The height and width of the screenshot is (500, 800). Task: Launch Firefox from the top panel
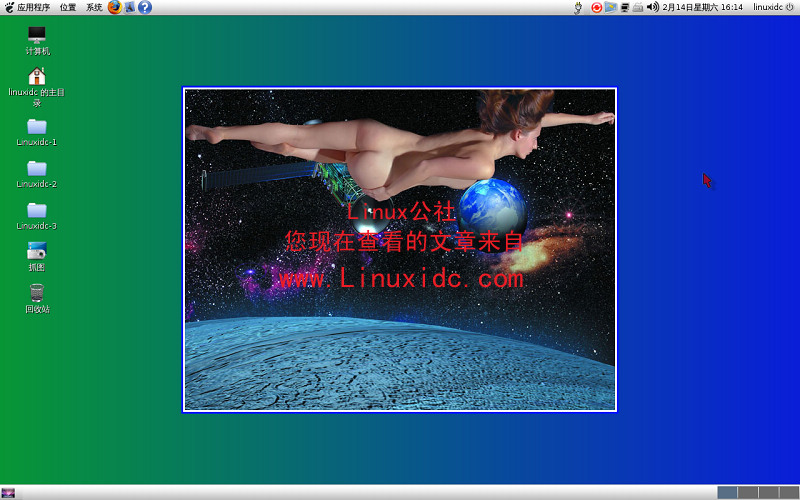[x=115, y=7]
